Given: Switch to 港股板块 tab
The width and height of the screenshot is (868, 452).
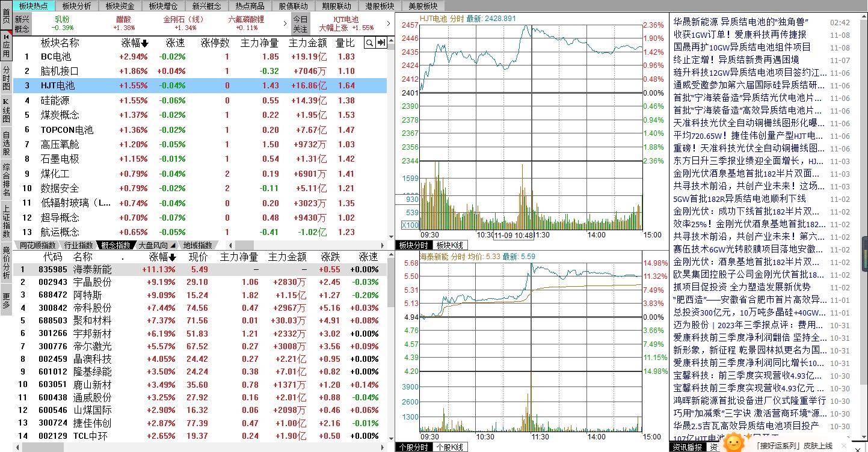Looking at the screenshot, I should coord(380,6).
